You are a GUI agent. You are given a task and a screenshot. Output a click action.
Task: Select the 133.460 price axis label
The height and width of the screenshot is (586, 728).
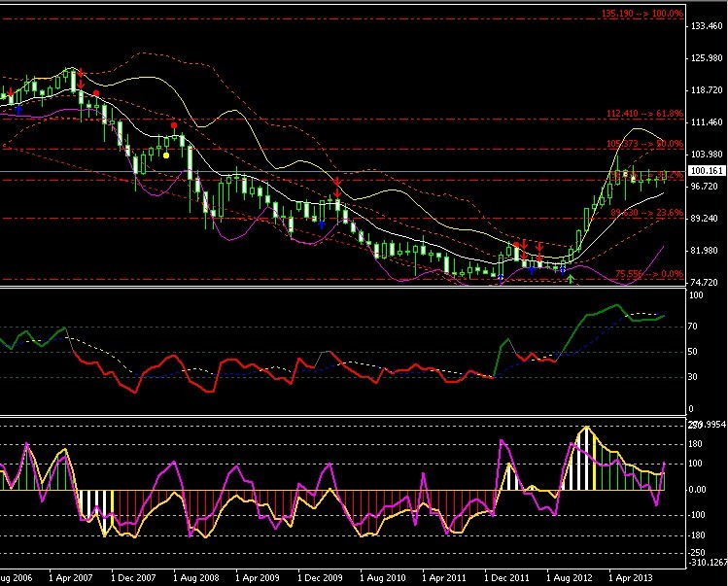click(x=707, y=26)
